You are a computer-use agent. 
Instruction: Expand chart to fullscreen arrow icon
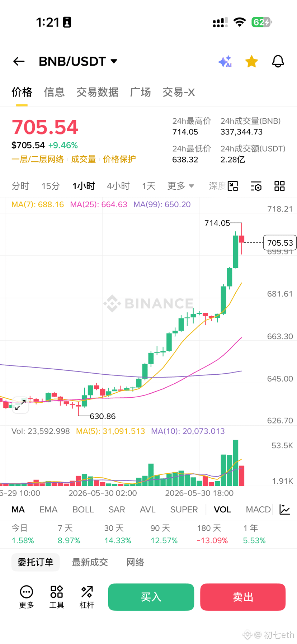(x=20, y=405)
